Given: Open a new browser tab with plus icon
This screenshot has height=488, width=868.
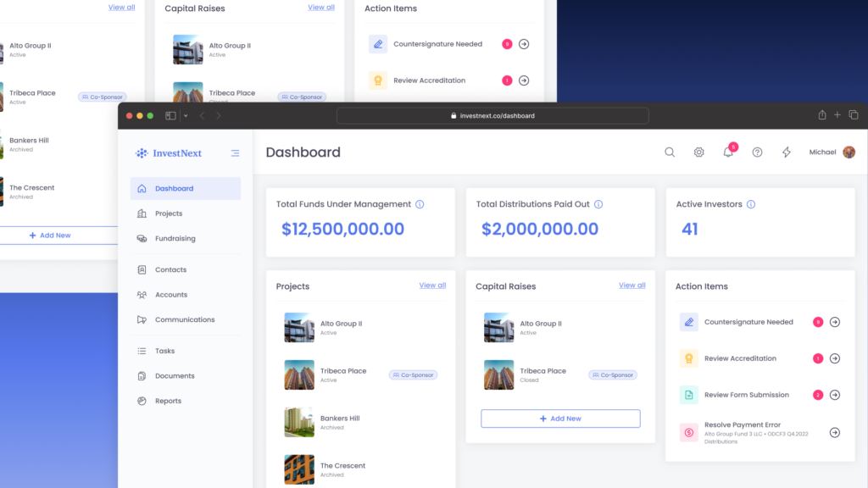Looking at the screenshot, I should coord(837,115).
